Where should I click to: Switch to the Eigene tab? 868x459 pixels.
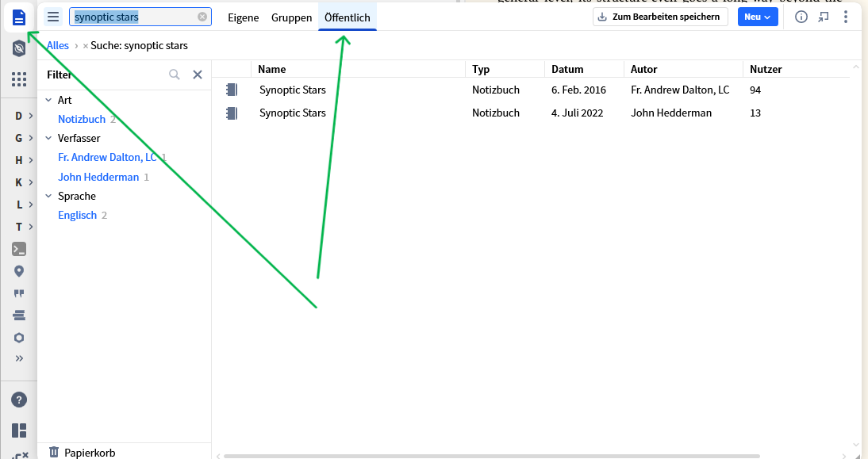243,17
